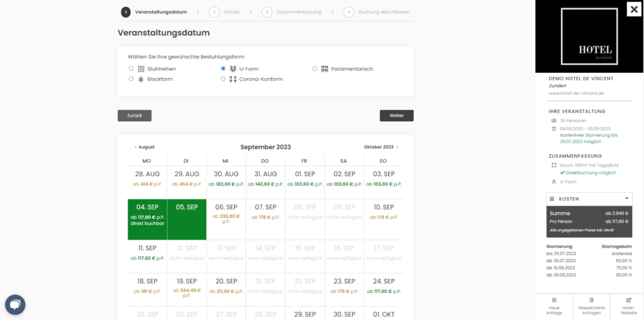
Task: Click the Stuhlreihen seating layout icon
Action: click(x=141, y=69)
